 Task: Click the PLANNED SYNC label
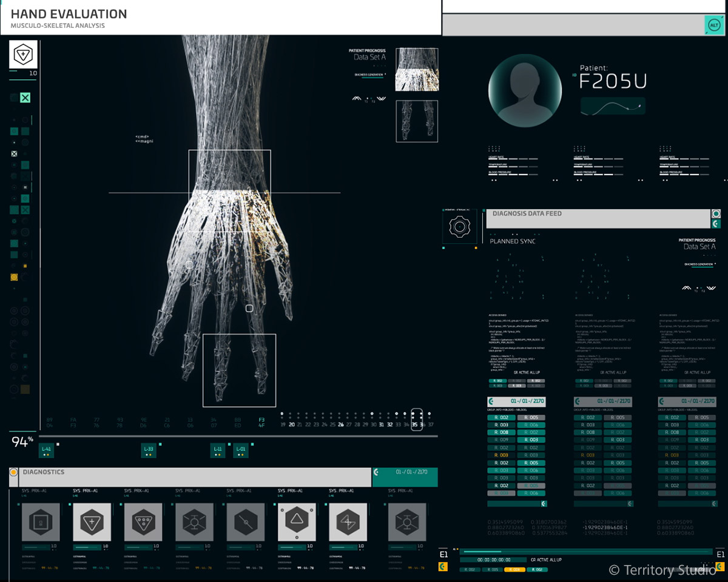pos(513,241)
